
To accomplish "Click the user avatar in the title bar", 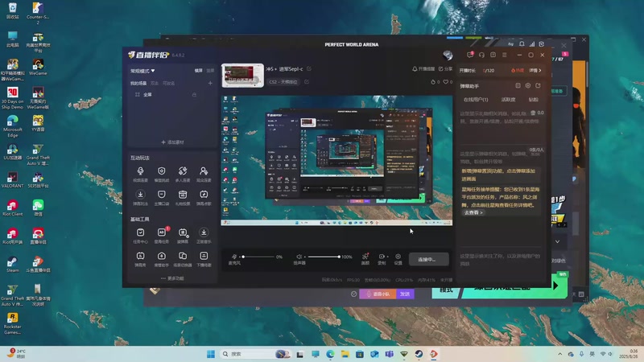I will (448, 55).
